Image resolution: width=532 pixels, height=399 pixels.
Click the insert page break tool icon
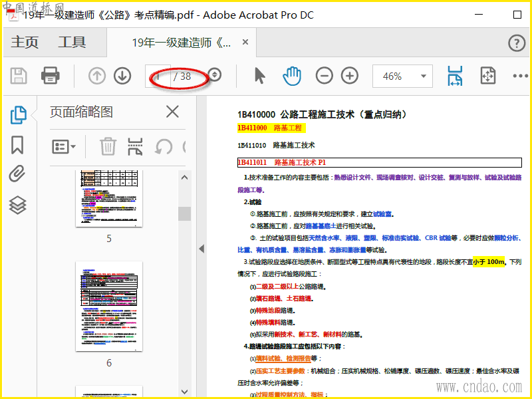point(135,146)
